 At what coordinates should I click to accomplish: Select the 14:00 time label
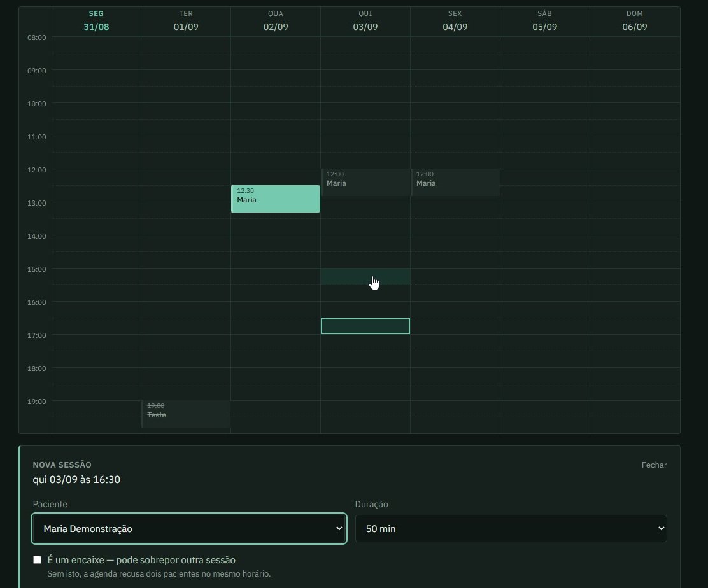[36, 236]
